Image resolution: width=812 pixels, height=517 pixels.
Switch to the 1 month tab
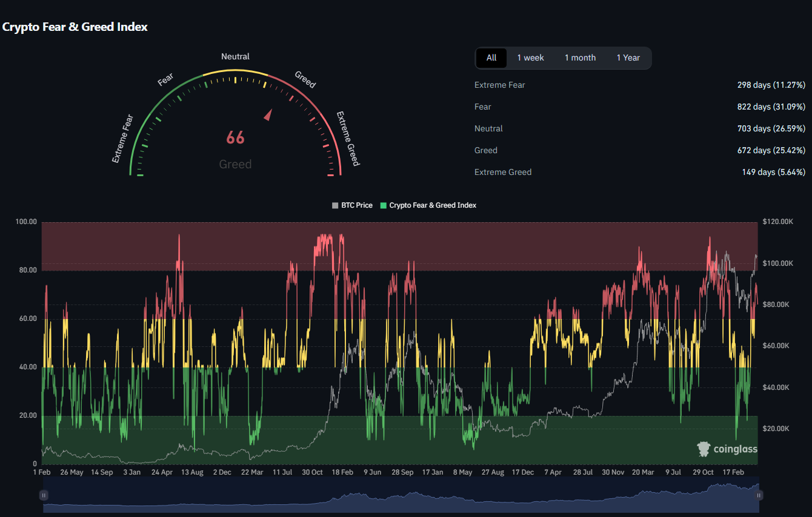(580, 58)
